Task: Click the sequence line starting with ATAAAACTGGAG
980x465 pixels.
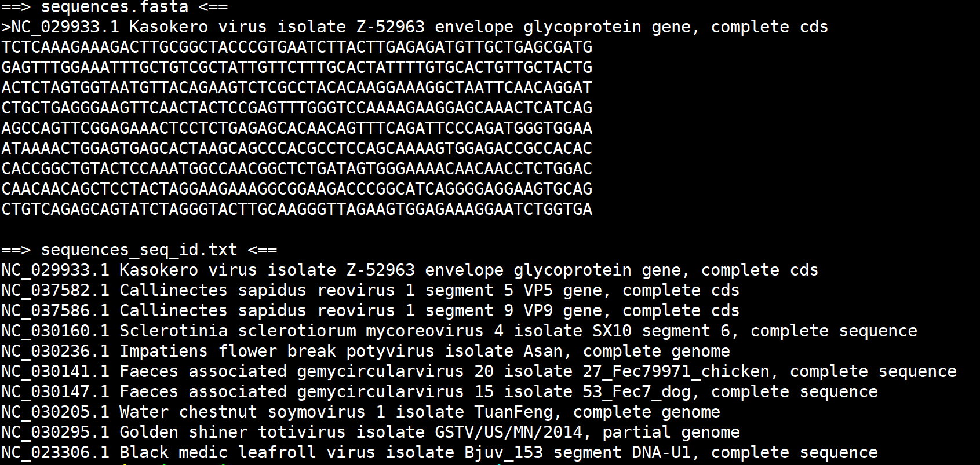Action: (297, 149)
